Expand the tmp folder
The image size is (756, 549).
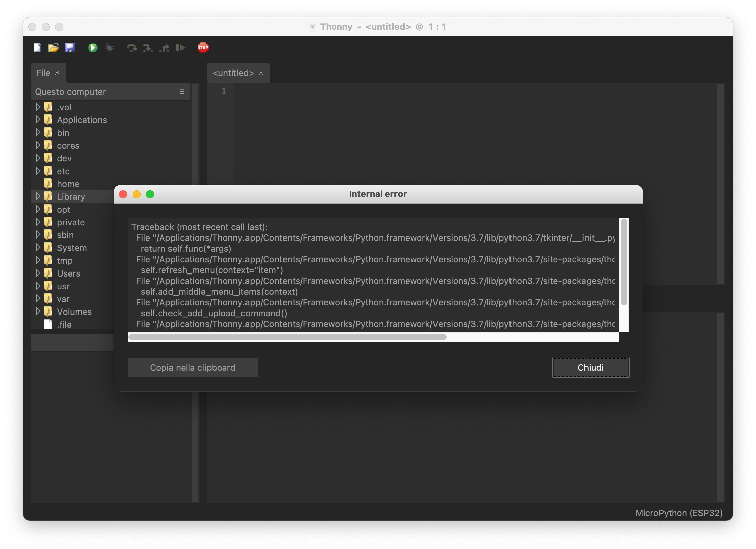(38, 260)
